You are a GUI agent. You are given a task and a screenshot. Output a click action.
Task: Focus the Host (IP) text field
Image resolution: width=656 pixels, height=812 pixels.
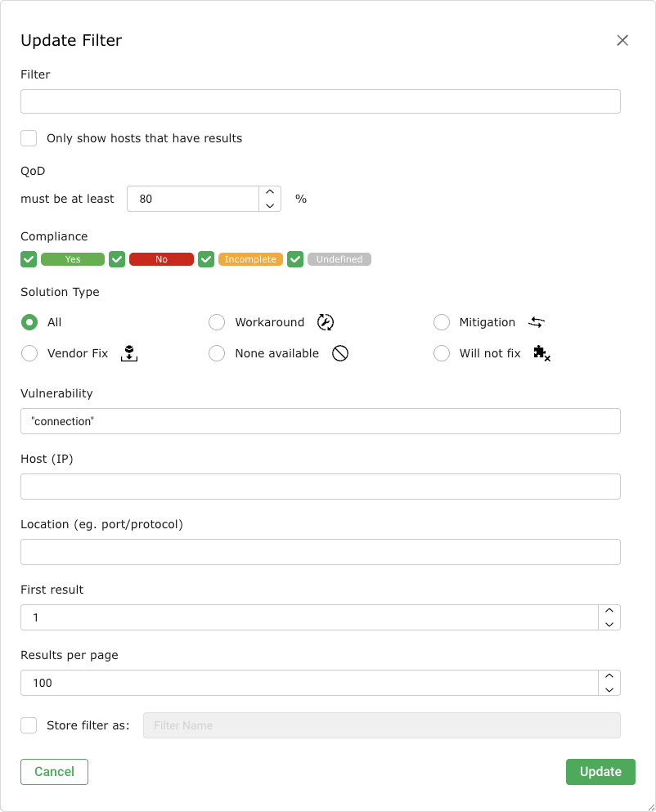(320, 487)
